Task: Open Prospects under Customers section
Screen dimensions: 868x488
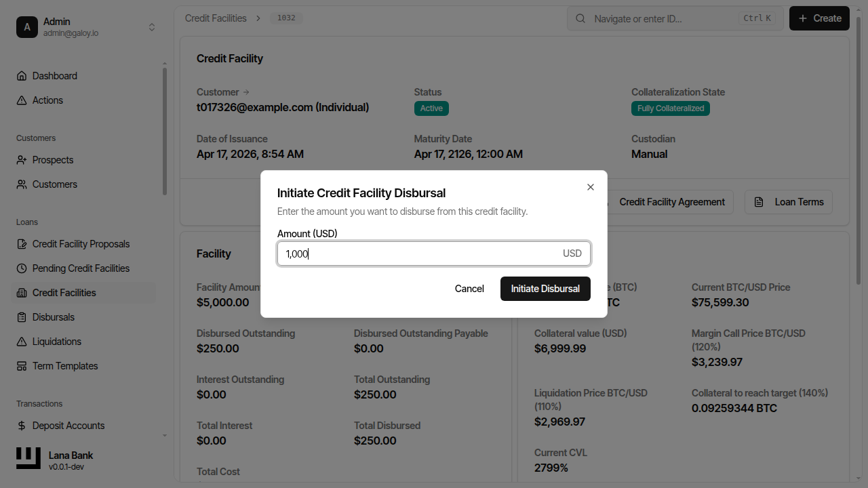Action: tap(52, 159)
